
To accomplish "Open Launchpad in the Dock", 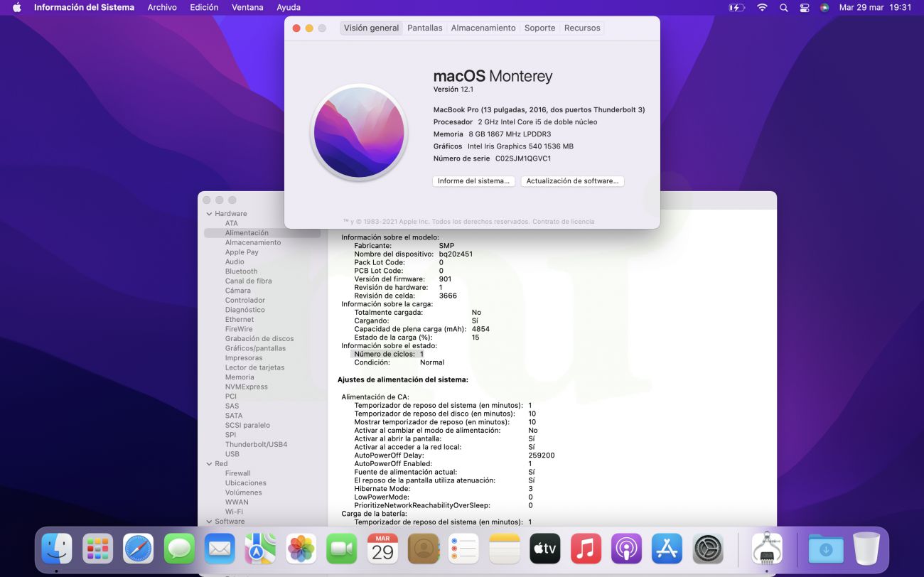I will click(x=97, y=549).
